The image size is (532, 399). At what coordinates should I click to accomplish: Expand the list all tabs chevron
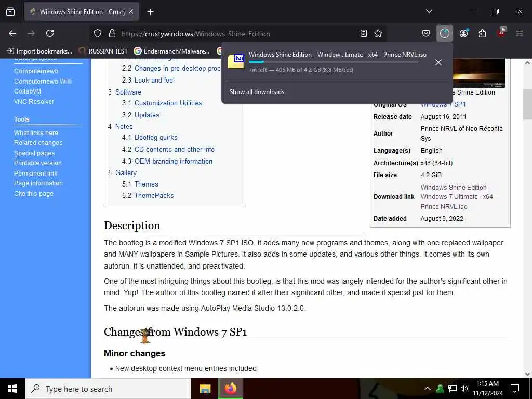[x=429, y=11]
